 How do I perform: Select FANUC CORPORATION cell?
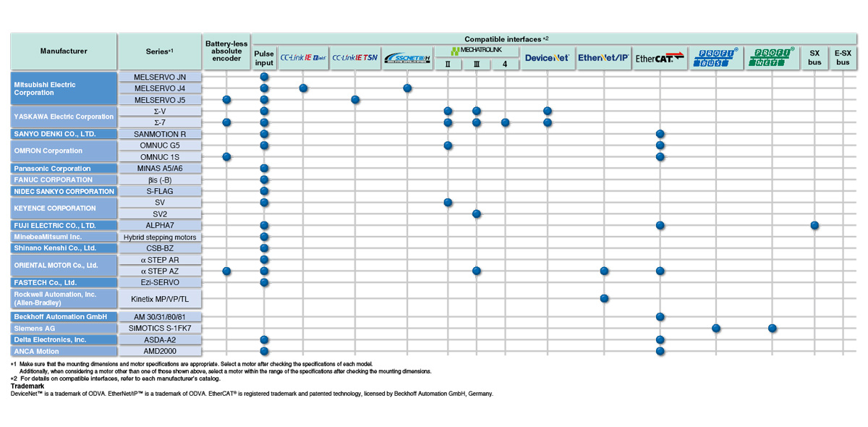tap(64, 179)
